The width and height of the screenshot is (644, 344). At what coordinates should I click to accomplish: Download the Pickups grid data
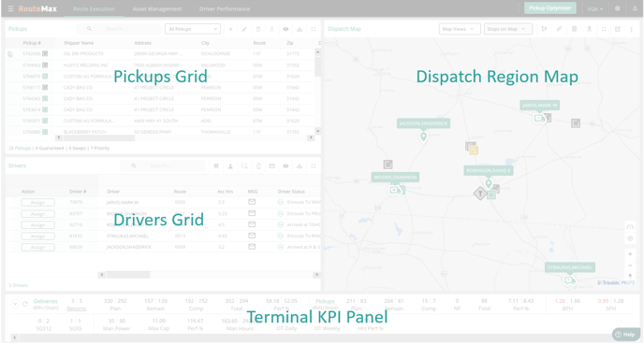click(300, 29)
